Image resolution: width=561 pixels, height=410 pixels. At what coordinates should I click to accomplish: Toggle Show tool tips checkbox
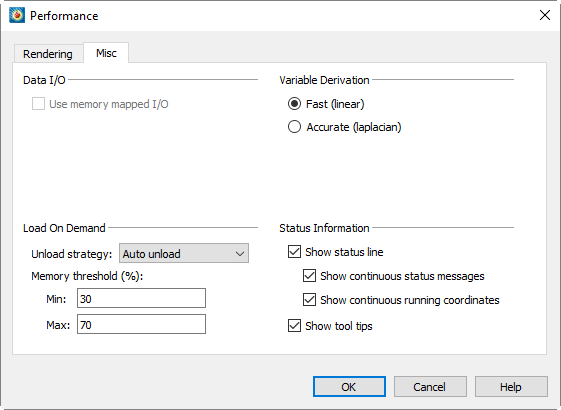pyautogui.click(x=294, y=326)
